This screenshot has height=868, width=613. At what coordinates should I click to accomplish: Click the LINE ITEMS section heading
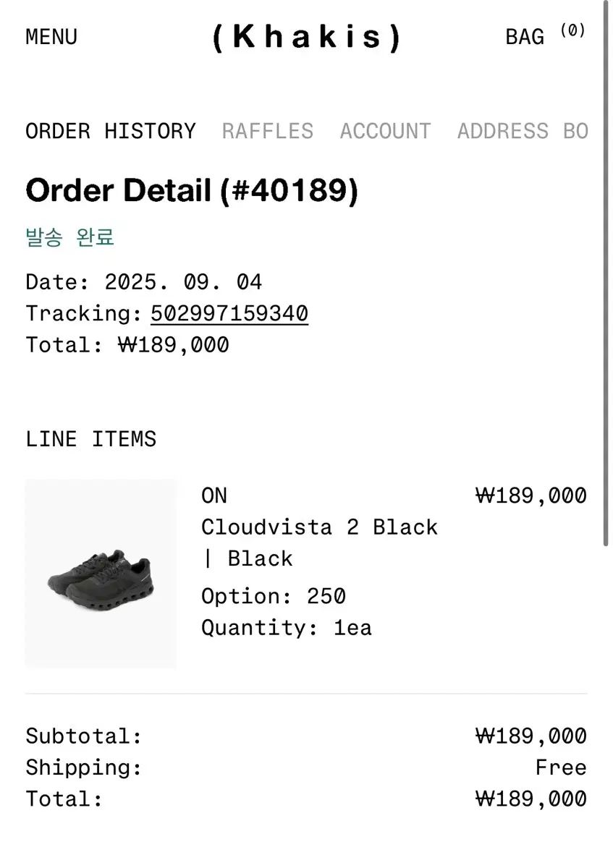[91, 440]
